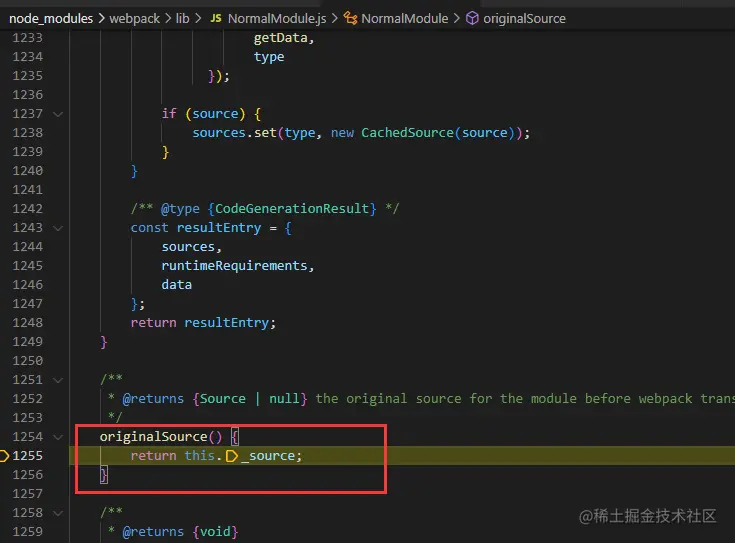Screen dimensions: 735x543
Task: Click null type on line 1252
Action: [284, 399]
